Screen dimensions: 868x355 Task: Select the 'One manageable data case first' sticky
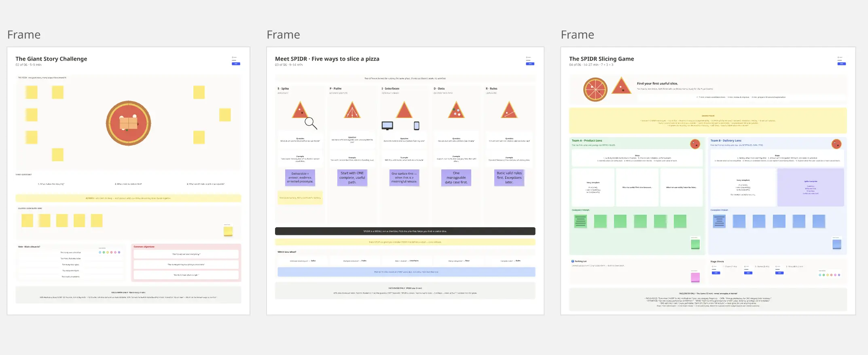pos(456,178)
